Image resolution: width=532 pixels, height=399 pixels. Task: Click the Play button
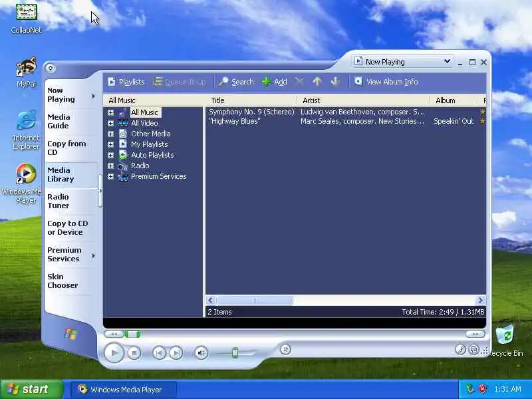point(114,353)
